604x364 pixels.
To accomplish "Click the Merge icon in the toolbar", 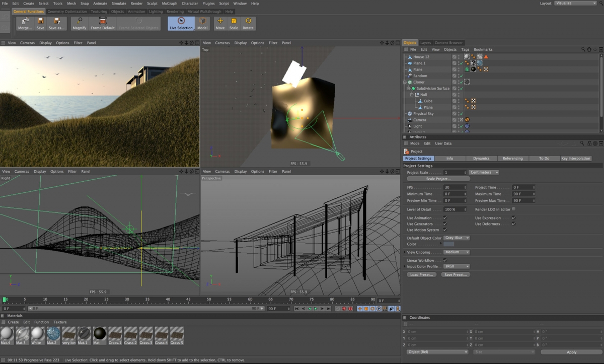I will coord(25,23).
